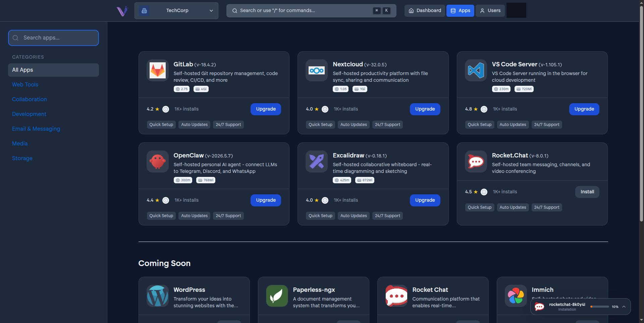Image resolution: width=644 pixels, height=323 pixels.
Task: Click the WordPress logo under Coming Soon
Action: pyautogui.click(x=158, y=296)
